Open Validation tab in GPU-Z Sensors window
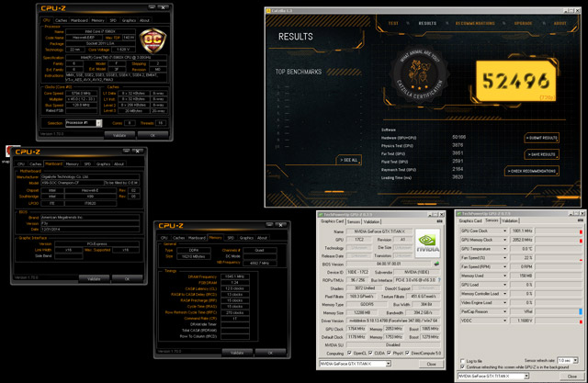 coord(509,221)
